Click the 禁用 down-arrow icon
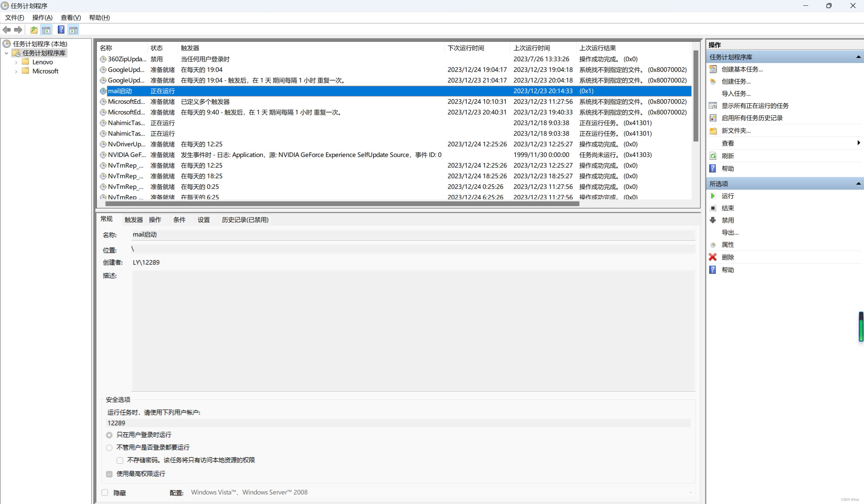 713,220
